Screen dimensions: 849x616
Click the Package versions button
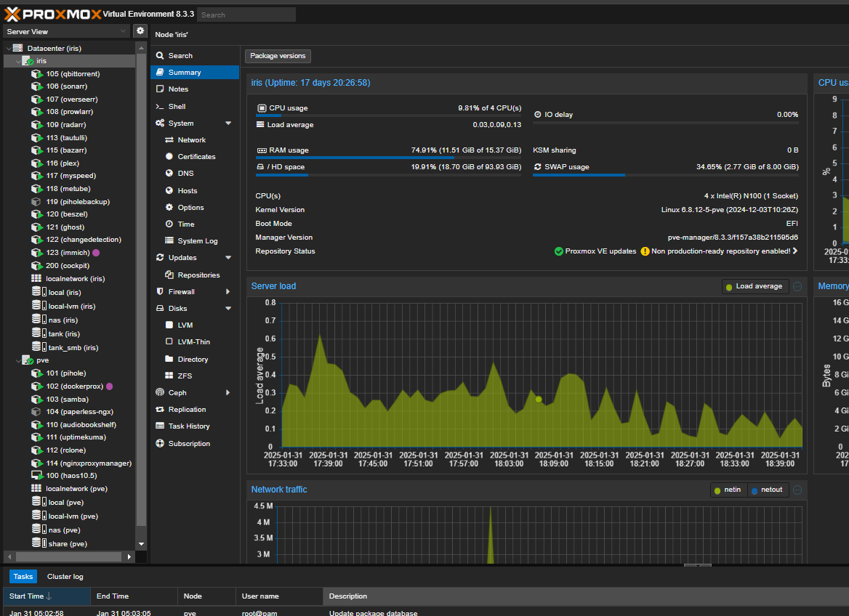click(x=278, y=56)
